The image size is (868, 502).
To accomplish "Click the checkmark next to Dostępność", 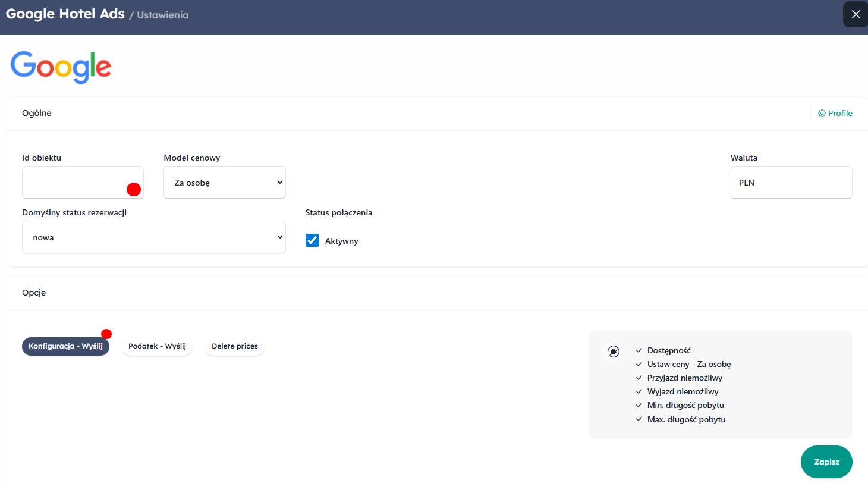I will pos(639,351).
